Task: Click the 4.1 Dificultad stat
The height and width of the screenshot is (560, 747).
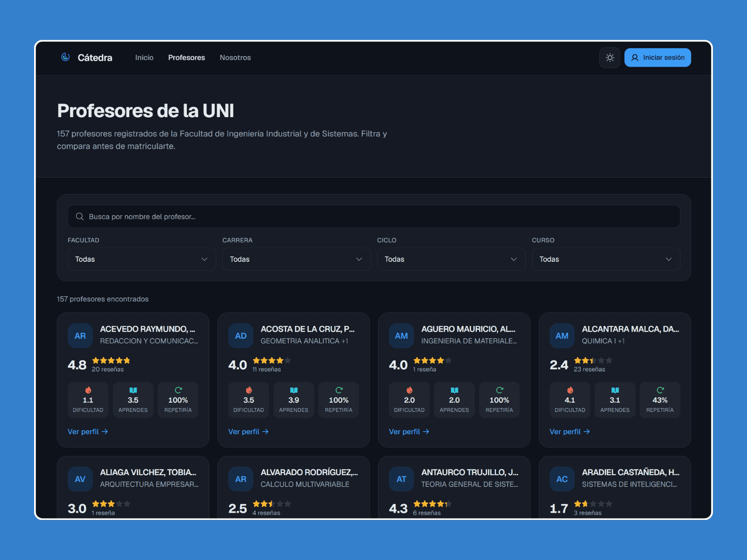Action: (x=570, y=400)
